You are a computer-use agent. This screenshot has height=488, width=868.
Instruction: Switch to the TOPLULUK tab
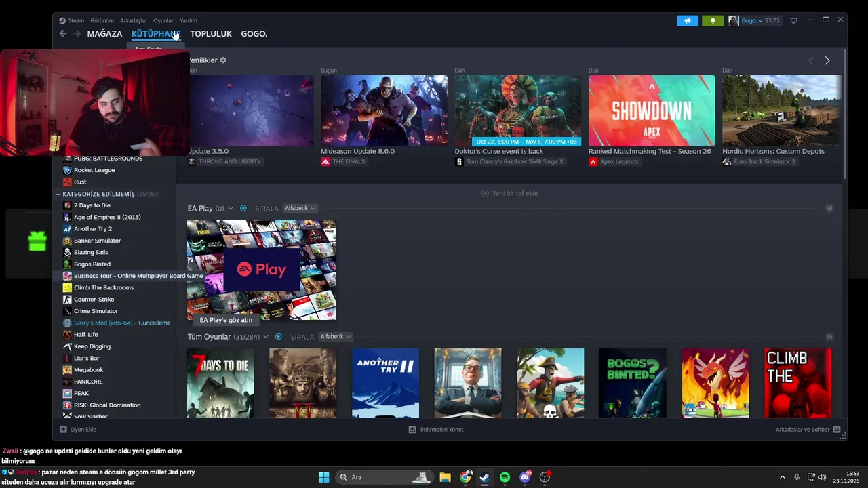click(211, 34)
